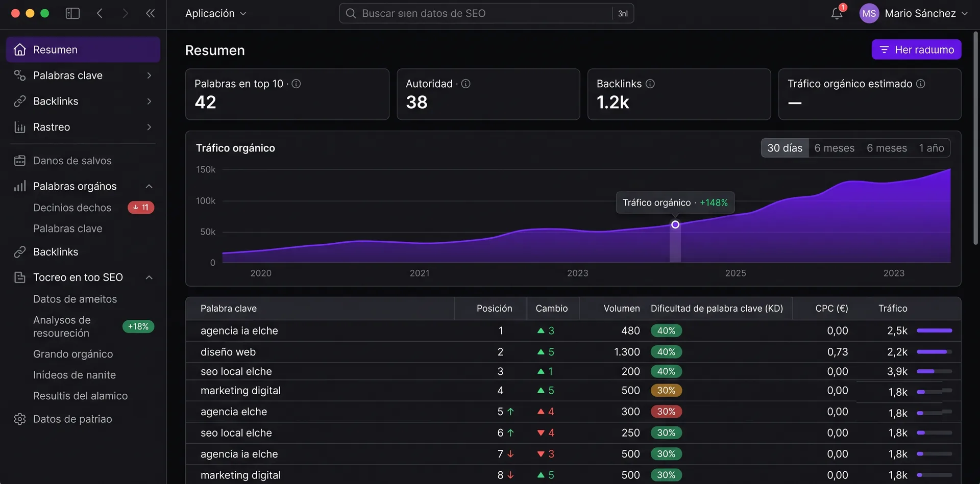Switch chart to first 6 meses option
The image size is (980, 484).
834,148
